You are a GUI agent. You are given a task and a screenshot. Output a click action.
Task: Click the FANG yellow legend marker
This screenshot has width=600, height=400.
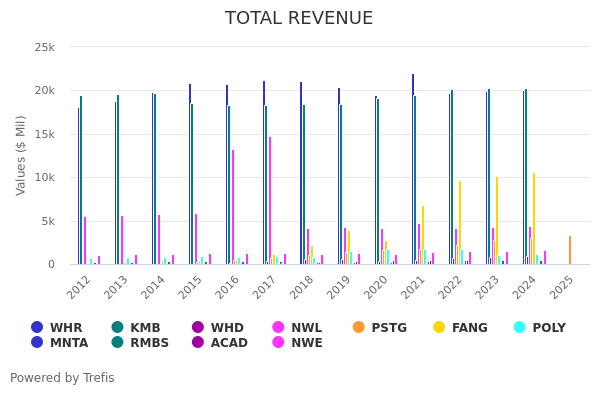[x=439, y=327]
